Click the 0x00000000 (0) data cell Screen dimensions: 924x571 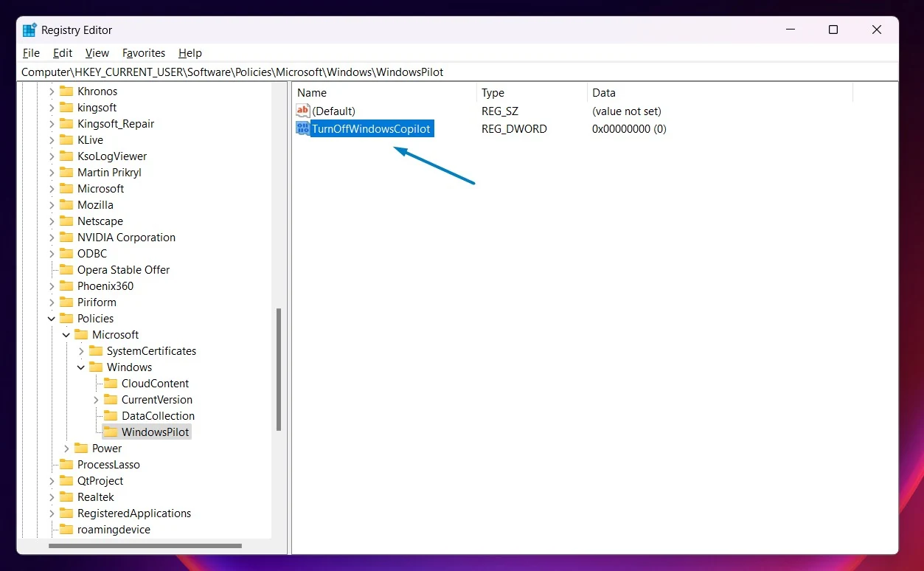point(629,129)
